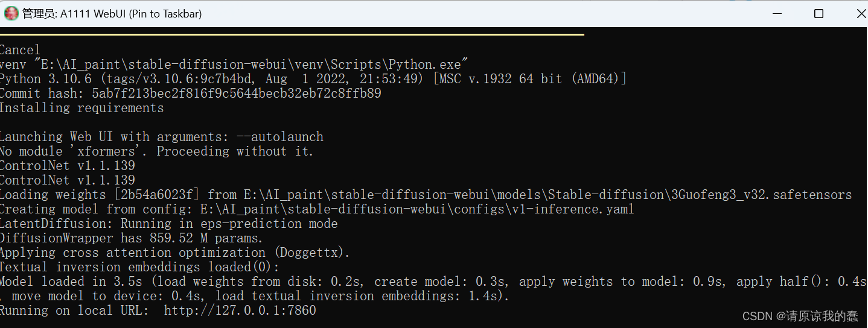Viewport: 868px width, 328px height.
Task: Click "Creating model from config" line
Action: coord(318,209)
